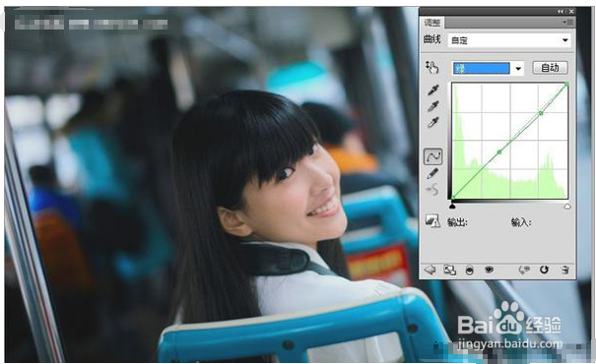The width and height of the screenshot is (596, 364).
Task: Collapse the panel with double arrows
Action: coord(561,12)
